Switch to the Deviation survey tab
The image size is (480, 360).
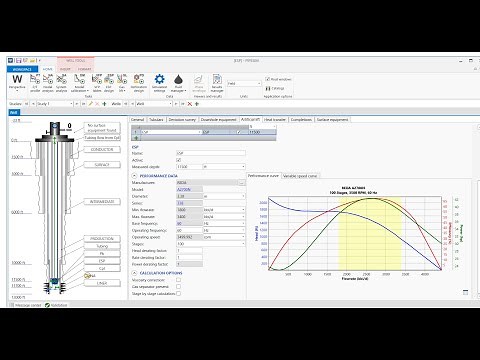[182, 120]
